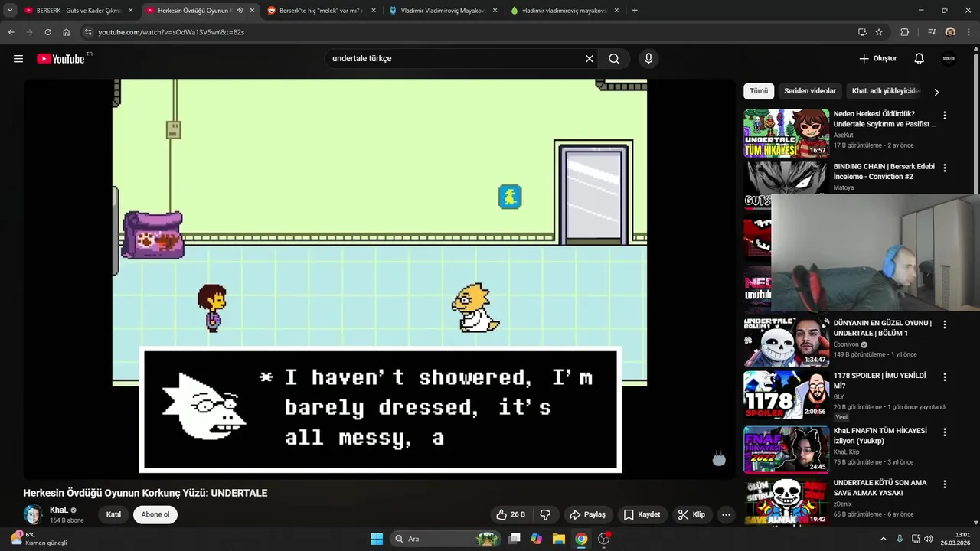Open Windows Start menu

pos(377,539)
